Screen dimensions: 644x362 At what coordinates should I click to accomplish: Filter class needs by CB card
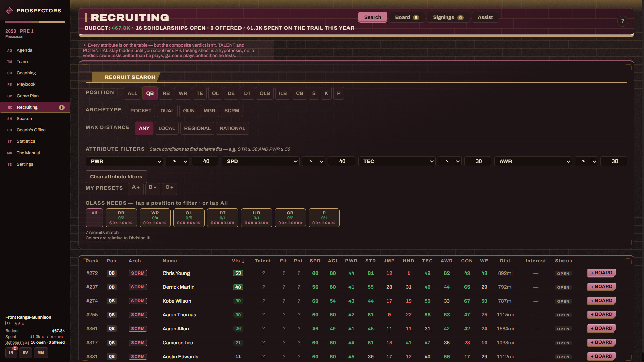click(290, 218)
